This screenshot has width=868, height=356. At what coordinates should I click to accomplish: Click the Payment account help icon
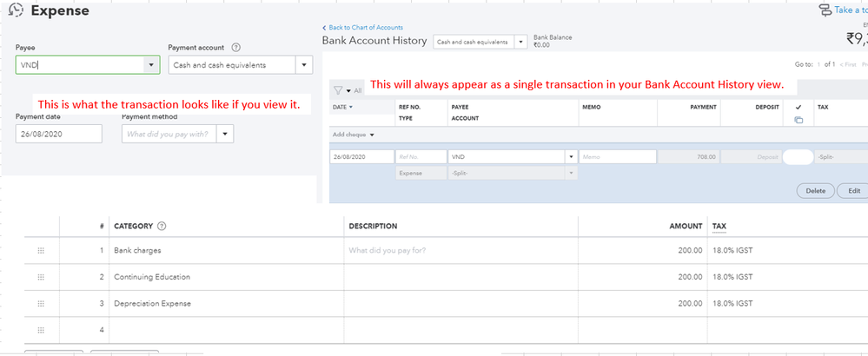[x=236, y=48]
